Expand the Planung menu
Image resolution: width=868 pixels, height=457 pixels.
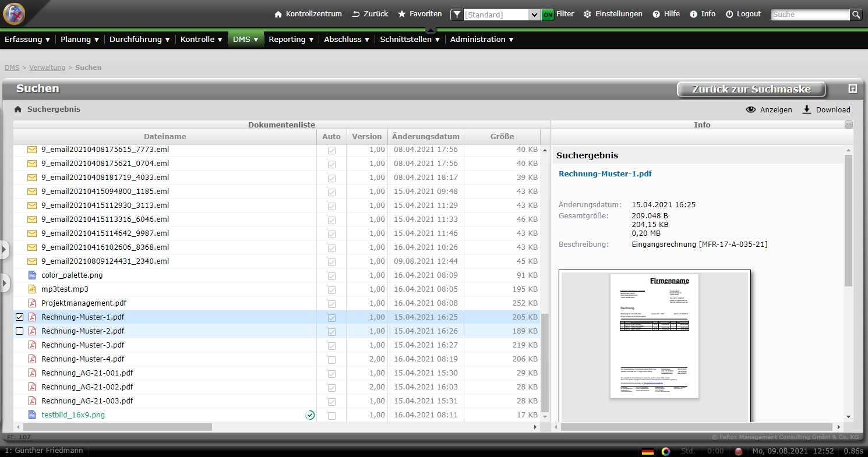80,40
